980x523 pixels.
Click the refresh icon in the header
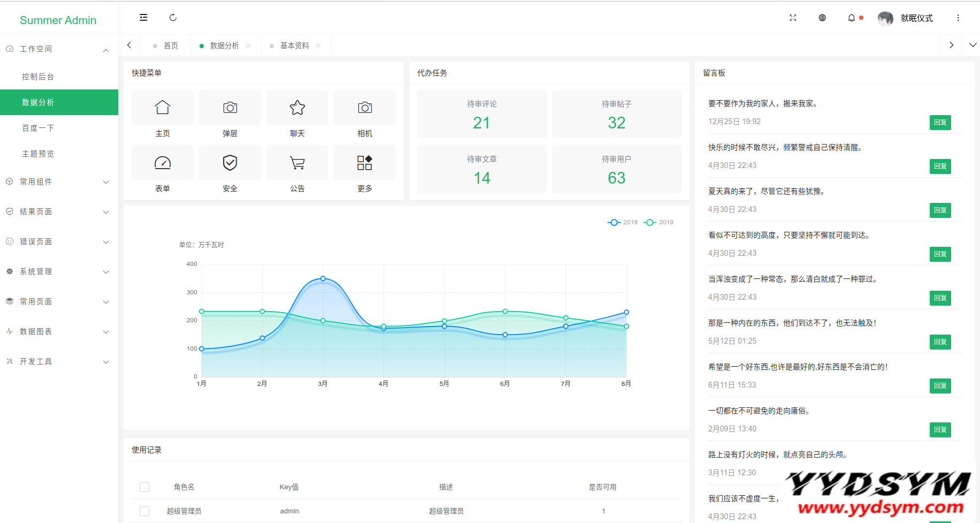(173, 18)
